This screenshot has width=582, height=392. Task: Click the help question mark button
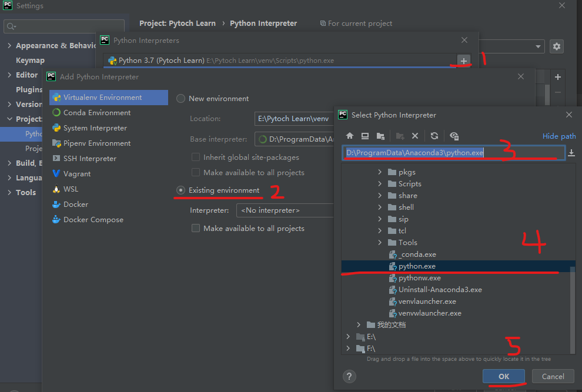(349, 376)
